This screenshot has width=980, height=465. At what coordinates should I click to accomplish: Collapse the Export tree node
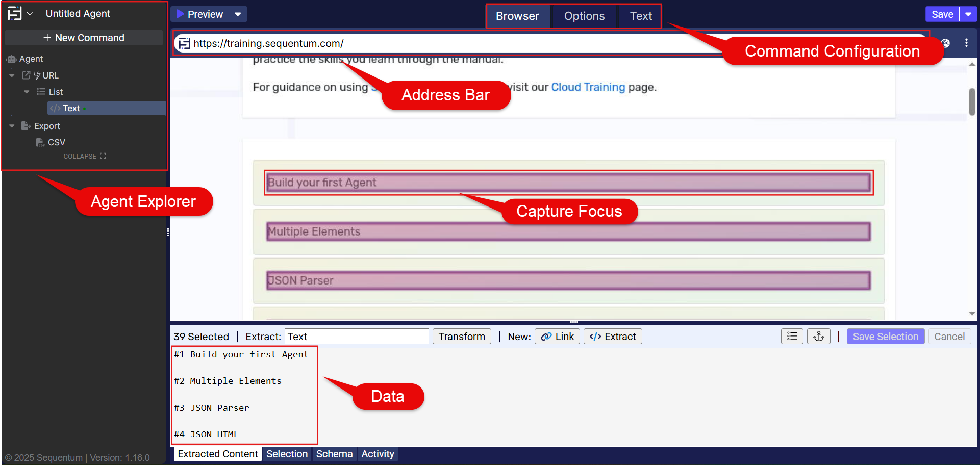point(12,126)
